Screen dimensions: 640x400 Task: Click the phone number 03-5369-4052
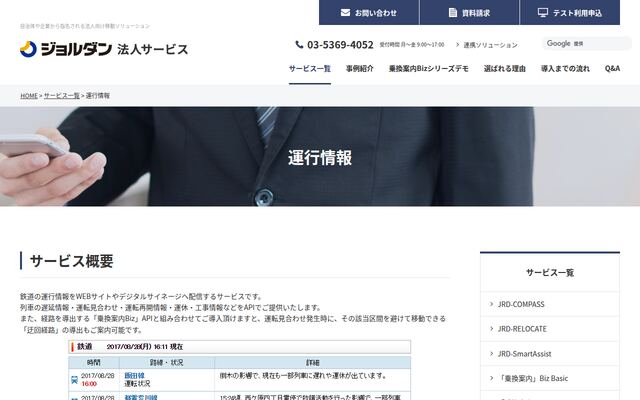click(x=340, y=44)
